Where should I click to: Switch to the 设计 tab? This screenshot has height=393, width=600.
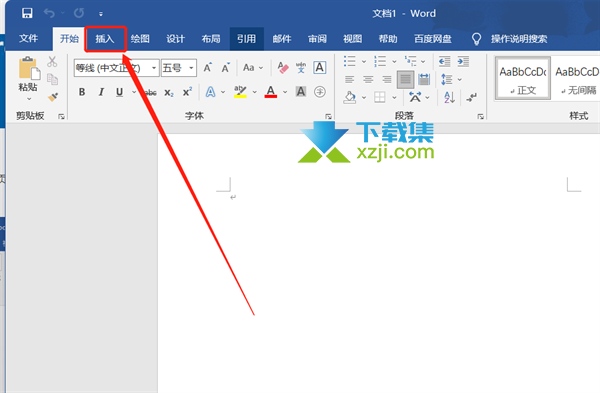click(x=175, y=39)
